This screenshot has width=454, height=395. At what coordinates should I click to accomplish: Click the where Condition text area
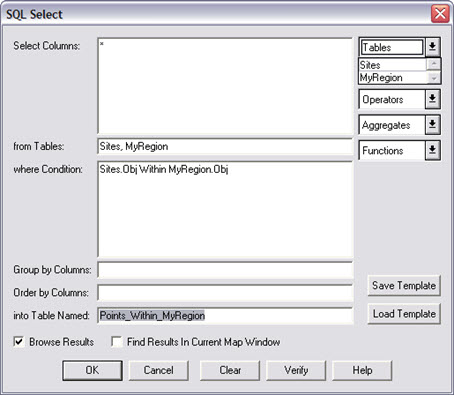(x=225, y=209)
